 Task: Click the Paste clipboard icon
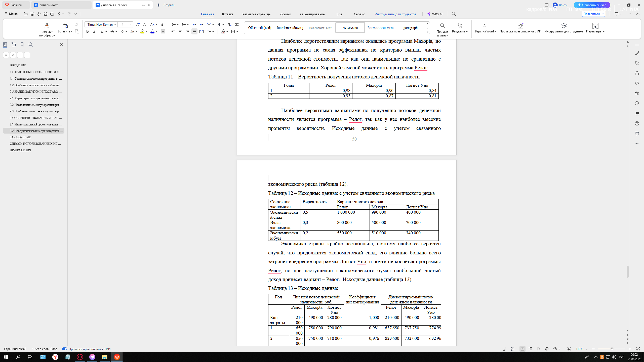65,26
